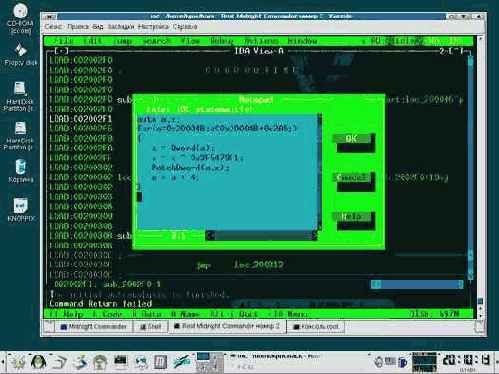Click the Notepad vertical scrollbar
This screenshot has width=499, height=374.
(x=320, y=172)
